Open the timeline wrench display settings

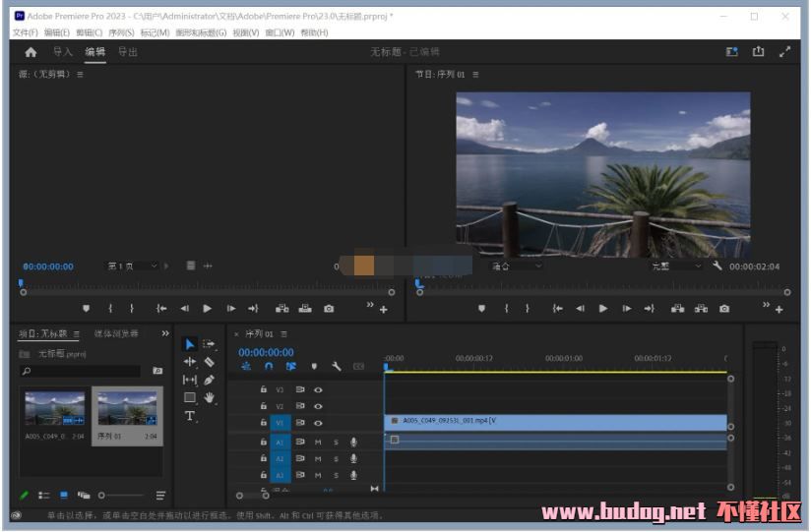tap(337, 367)
